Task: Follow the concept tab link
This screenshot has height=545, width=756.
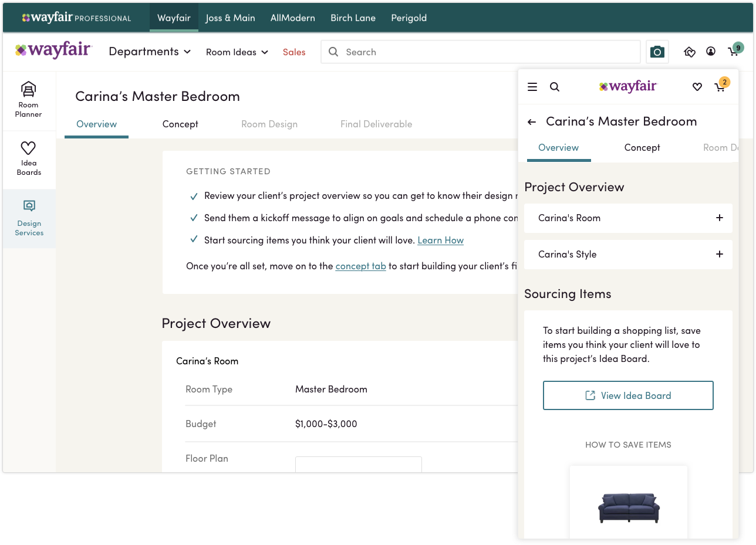Action: point(360,266)
